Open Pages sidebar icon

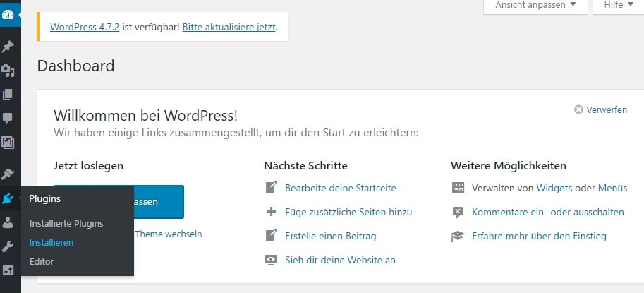[x=8, y=95]
